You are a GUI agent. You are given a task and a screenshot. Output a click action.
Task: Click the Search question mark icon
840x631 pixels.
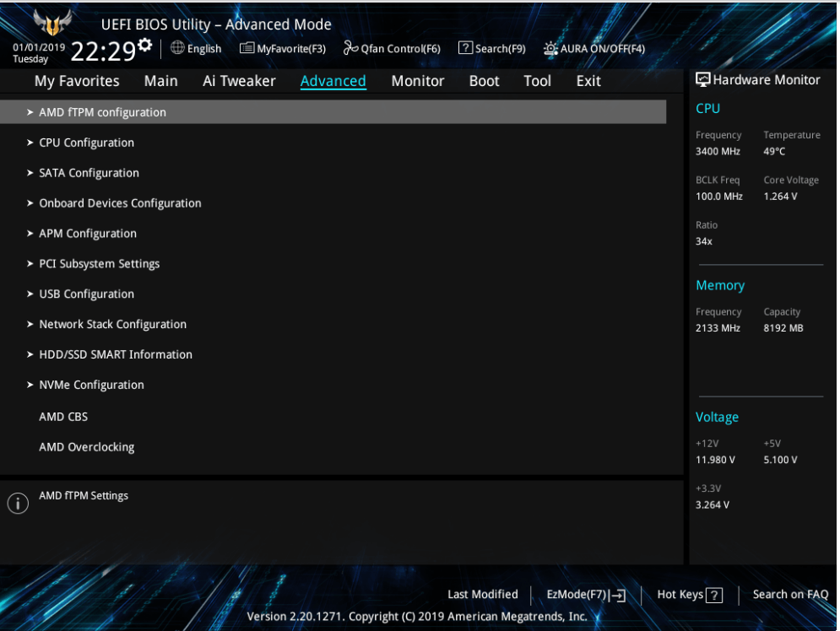[465, 47]
